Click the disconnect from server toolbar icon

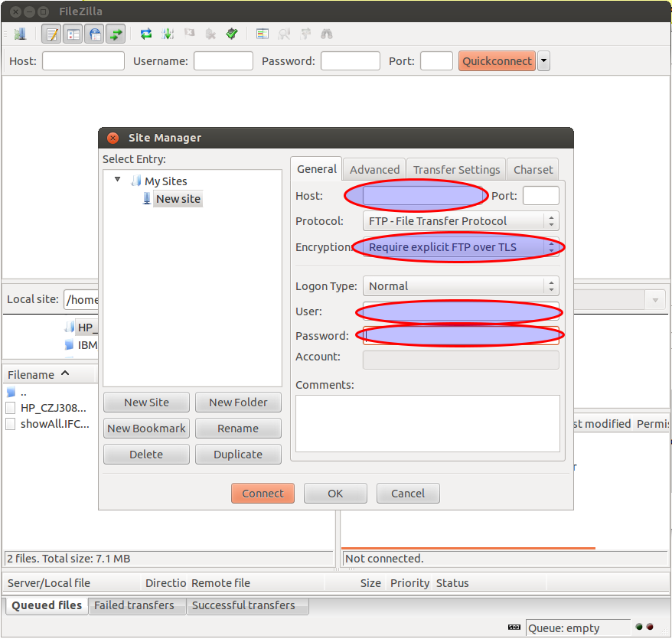pos(210,34)
